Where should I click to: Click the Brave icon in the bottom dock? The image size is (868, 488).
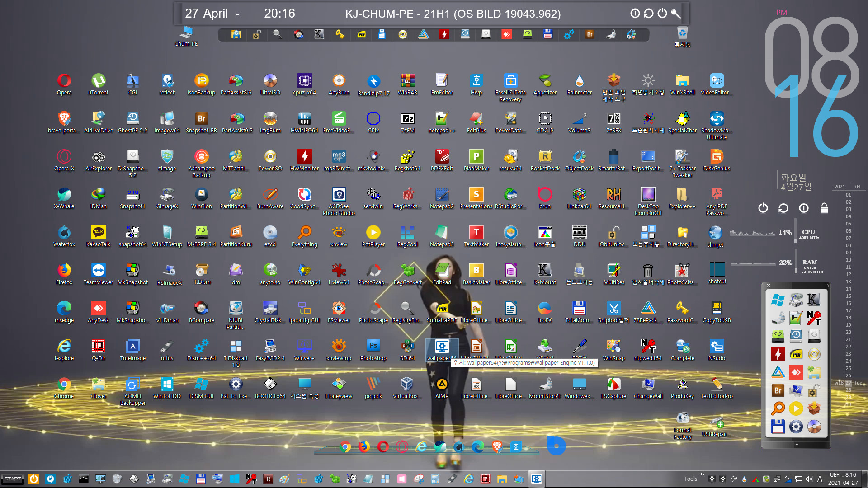(497, 447)
